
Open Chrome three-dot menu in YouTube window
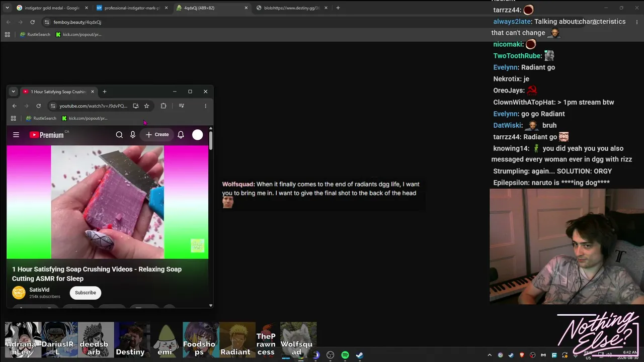[x=205, y=106]
